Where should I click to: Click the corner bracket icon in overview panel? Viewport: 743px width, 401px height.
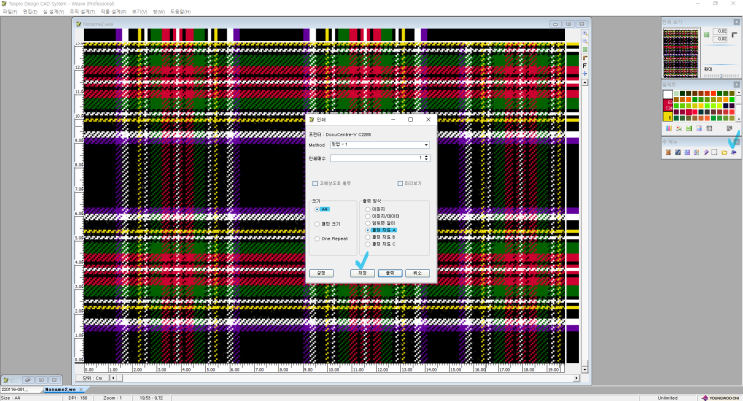(734, 35)
